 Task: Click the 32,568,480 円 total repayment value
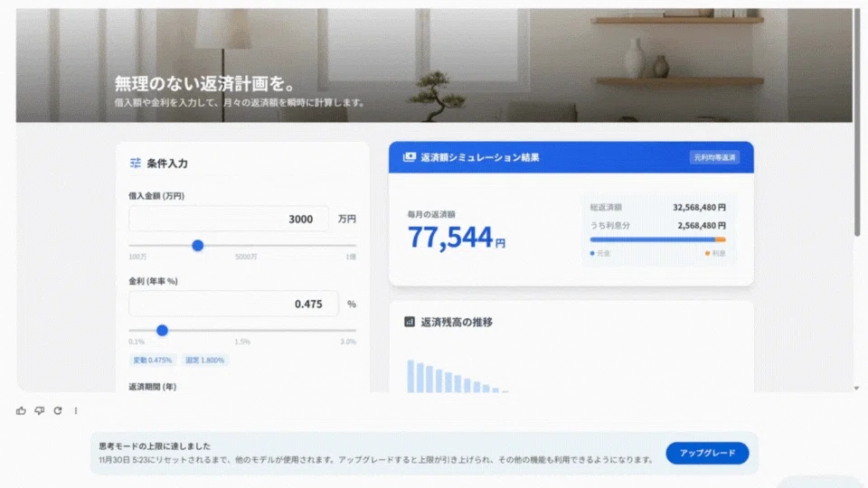click(699, 208)
